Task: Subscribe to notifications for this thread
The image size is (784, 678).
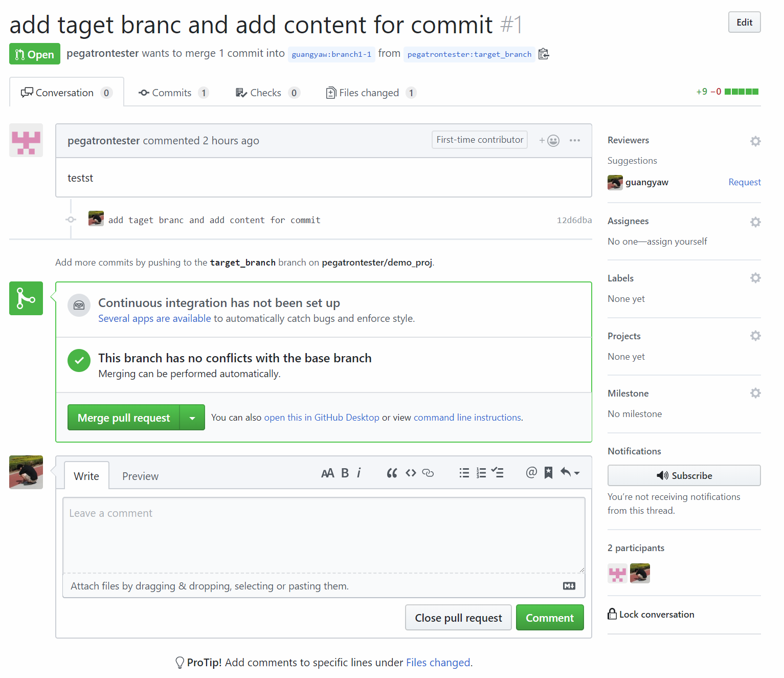Action: pos(684,475)
